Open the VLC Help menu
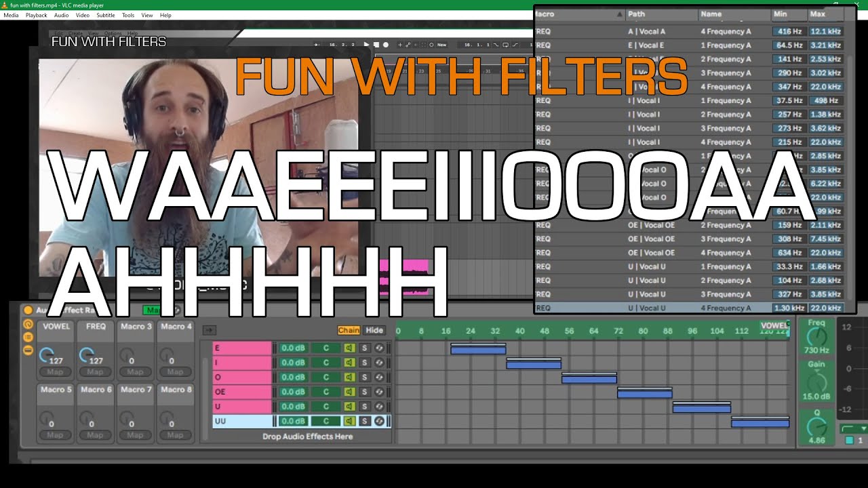 (x=165, y=15)
